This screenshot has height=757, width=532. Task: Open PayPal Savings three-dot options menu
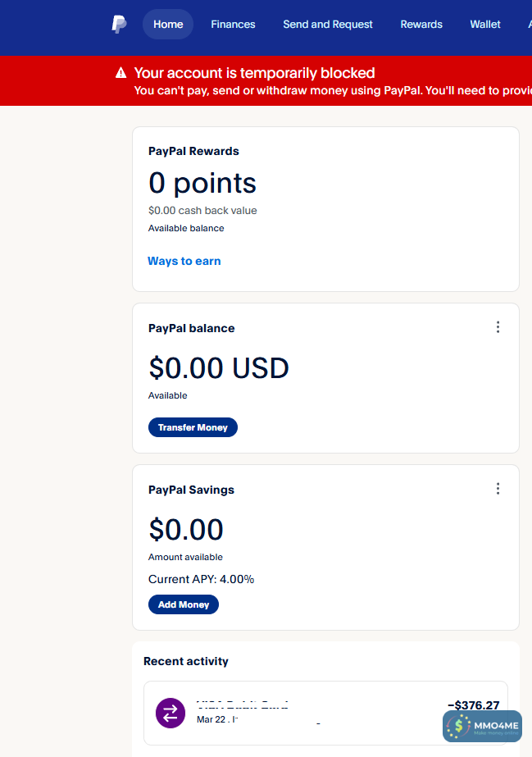click(498, 489)
